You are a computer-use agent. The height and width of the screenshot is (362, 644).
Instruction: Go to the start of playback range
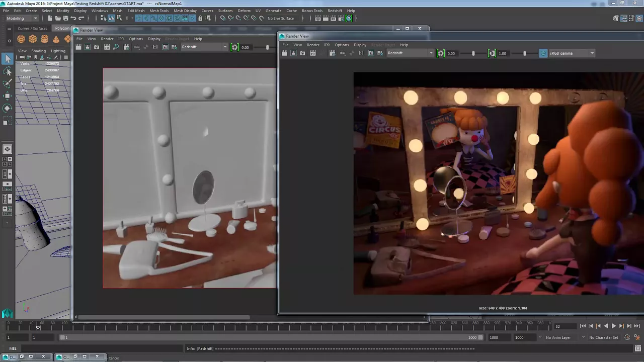coord(583,326)
